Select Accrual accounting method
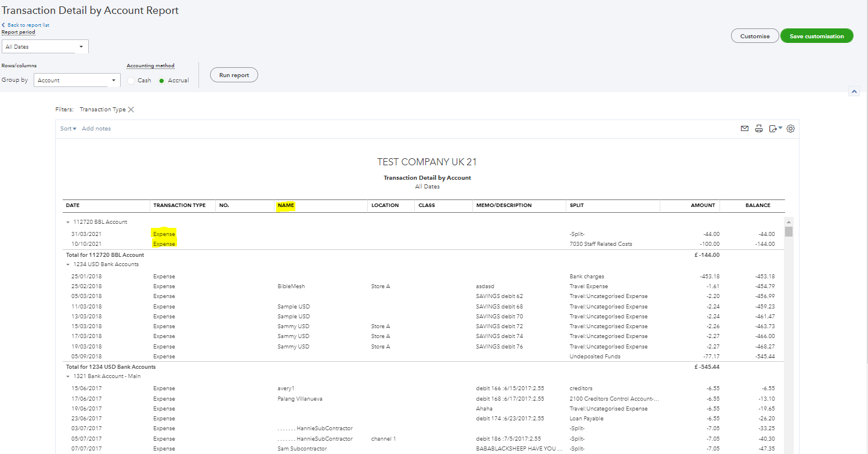Screen dimensions: 868x454 (162, 81)
